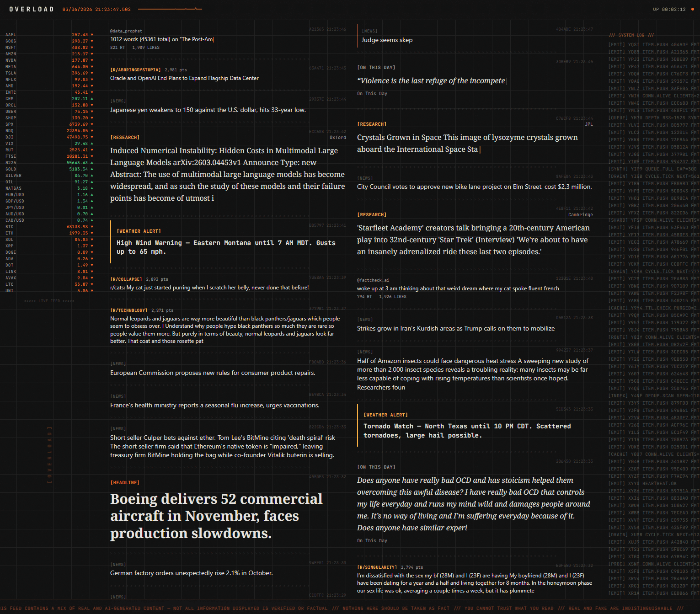
Task: Click the /// SYSTEM LOG /// panel header
Action: 631,35
